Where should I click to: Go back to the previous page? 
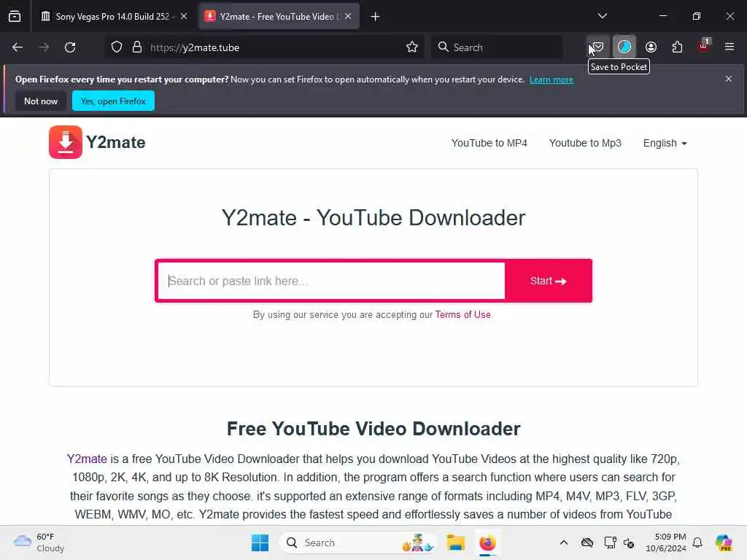18,47
